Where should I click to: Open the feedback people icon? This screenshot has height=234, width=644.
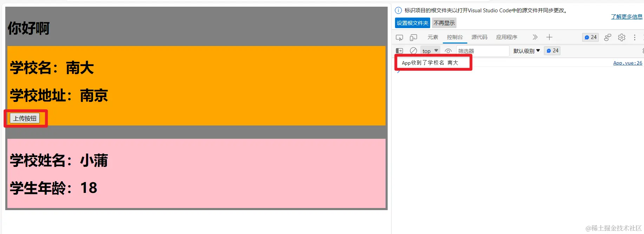607,37
